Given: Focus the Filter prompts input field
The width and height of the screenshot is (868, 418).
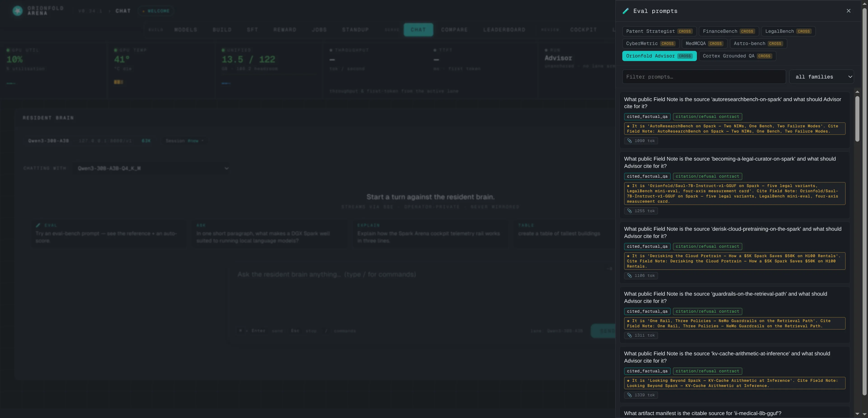Looking at the screenshot, I should [x=704, y=77].
